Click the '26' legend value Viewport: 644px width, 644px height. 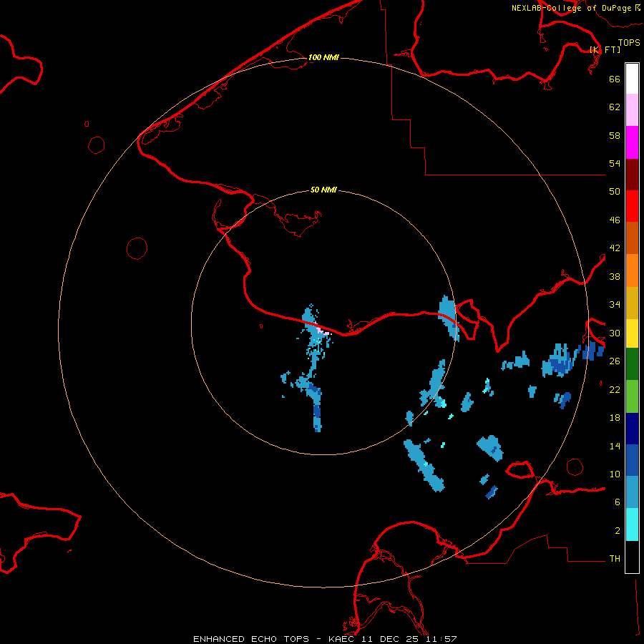click(615, 361)
